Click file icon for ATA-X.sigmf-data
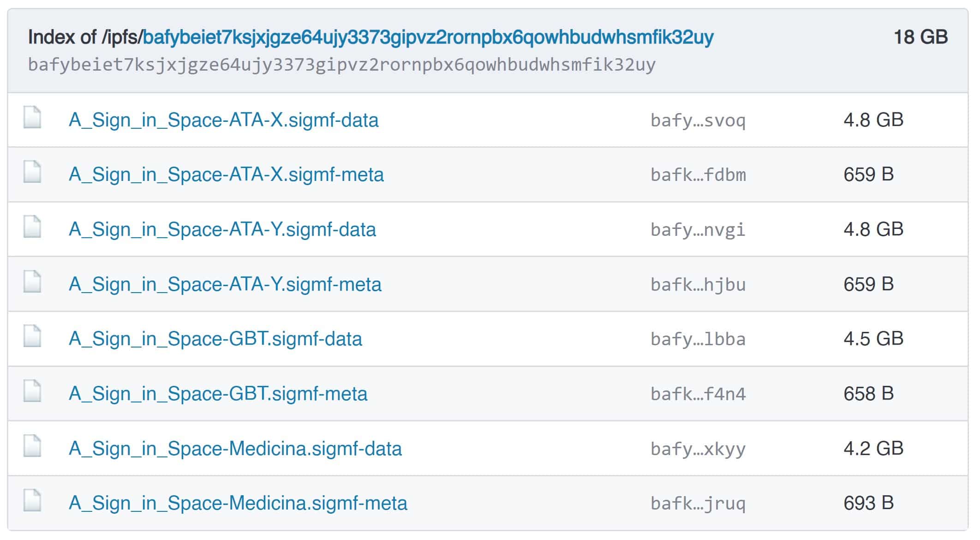The height and width of the screenshot is (540, 980). [x=32, y=117]
